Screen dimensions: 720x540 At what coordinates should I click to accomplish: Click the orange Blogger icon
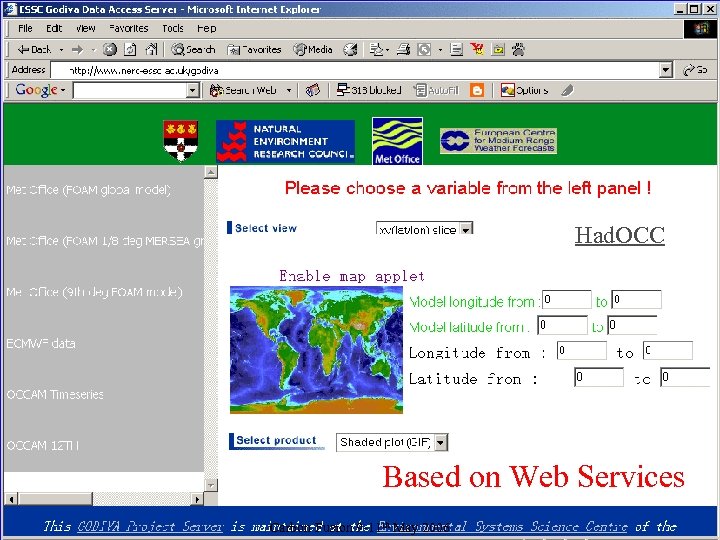477,90
